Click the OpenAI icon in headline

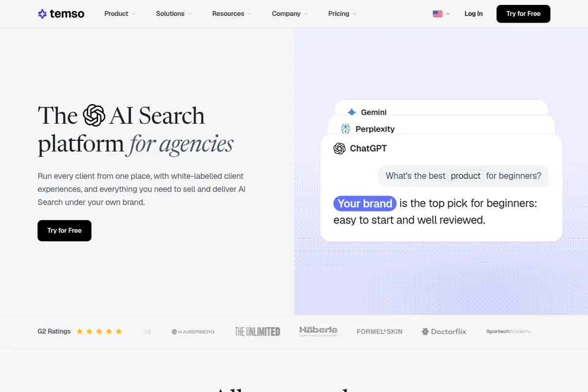click(94, 115)
